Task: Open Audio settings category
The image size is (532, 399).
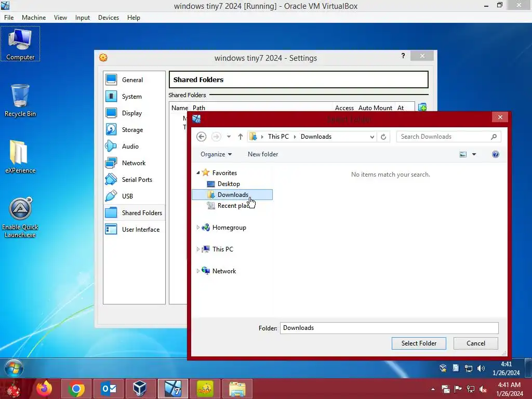Action: pos(134,146)
